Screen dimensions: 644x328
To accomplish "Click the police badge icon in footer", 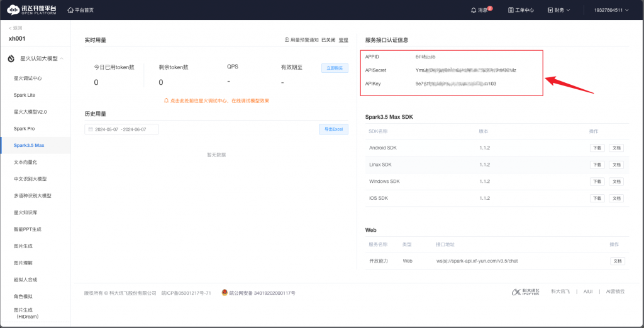I will coord(225,293).
